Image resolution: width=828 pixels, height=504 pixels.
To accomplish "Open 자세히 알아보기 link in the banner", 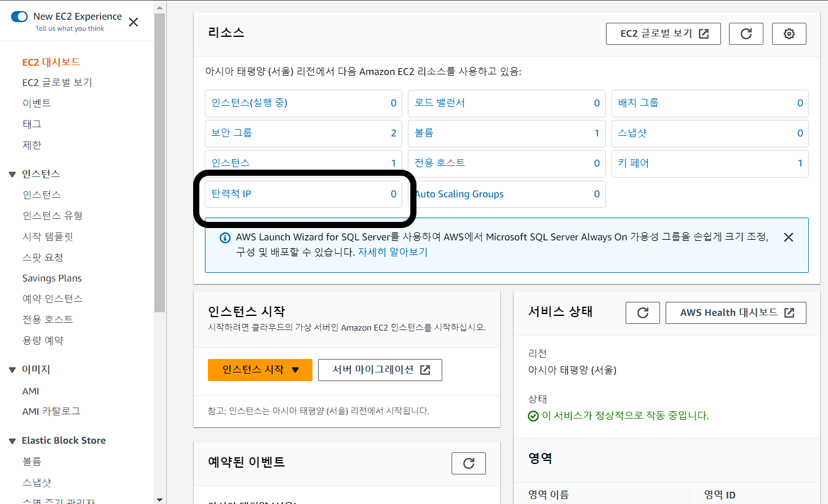I will pyautogui.click(x=392, y=252).
